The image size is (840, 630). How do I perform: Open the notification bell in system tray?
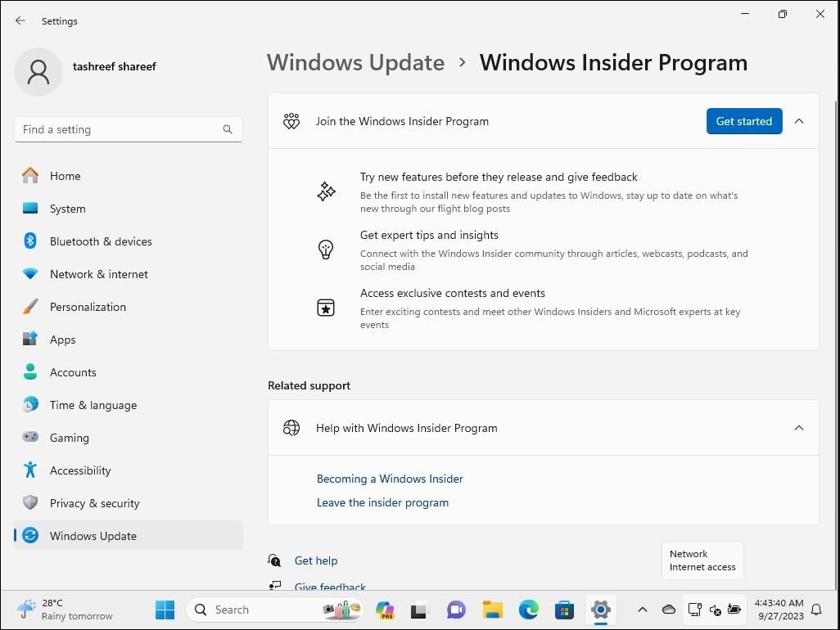(817, 610)
